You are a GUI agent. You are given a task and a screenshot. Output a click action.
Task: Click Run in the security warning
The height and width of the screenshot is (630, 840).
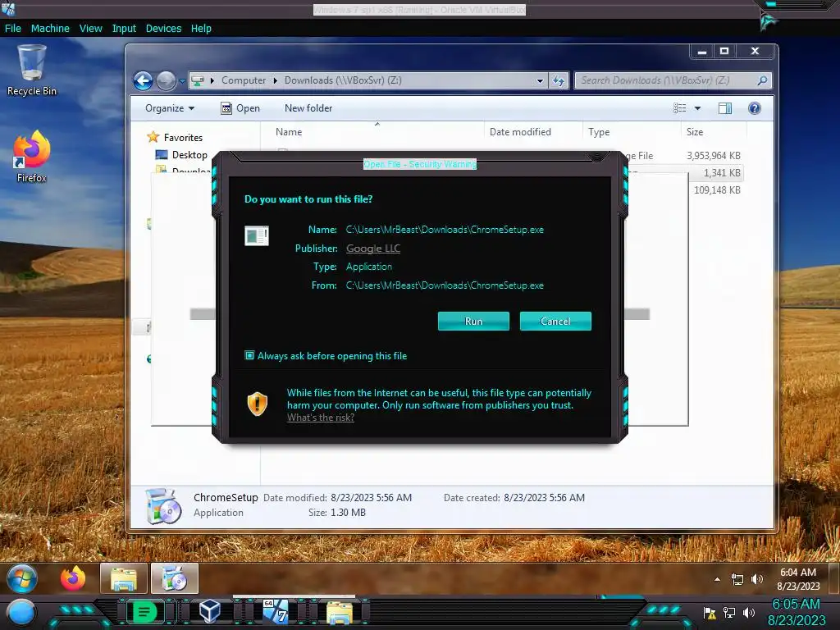click(473, 321)
